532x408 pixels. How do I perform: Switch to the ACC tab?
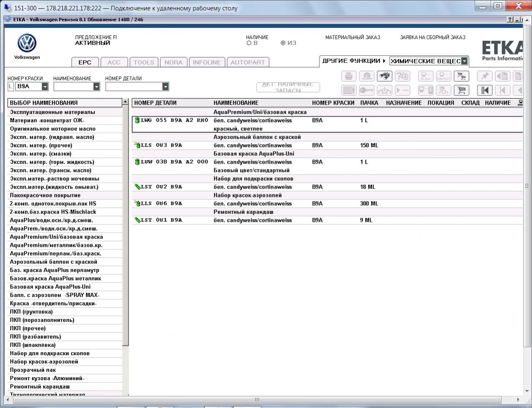[x=114, y=62]
